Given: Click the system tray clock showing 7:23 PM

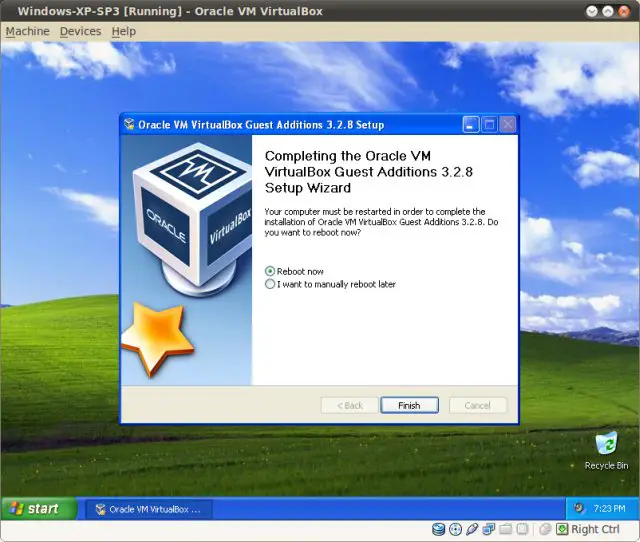Looking at the screenshot, I should pos(609,509).
